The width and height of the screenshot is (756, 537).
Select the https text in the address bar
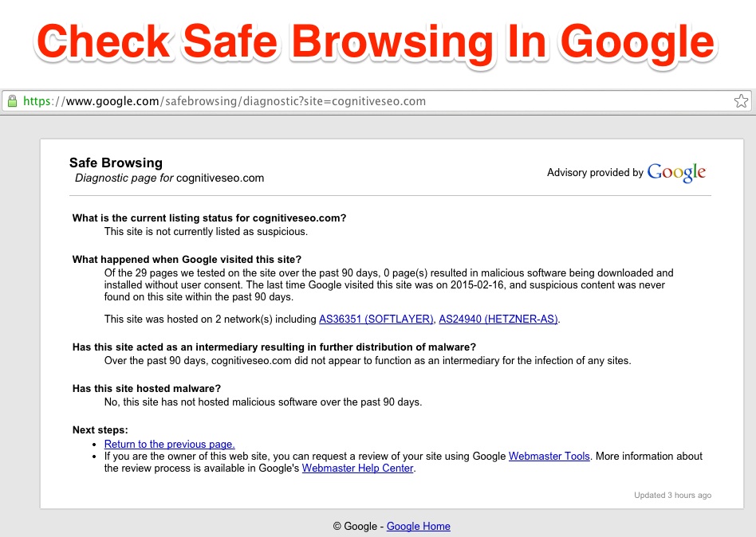(37, 101)
